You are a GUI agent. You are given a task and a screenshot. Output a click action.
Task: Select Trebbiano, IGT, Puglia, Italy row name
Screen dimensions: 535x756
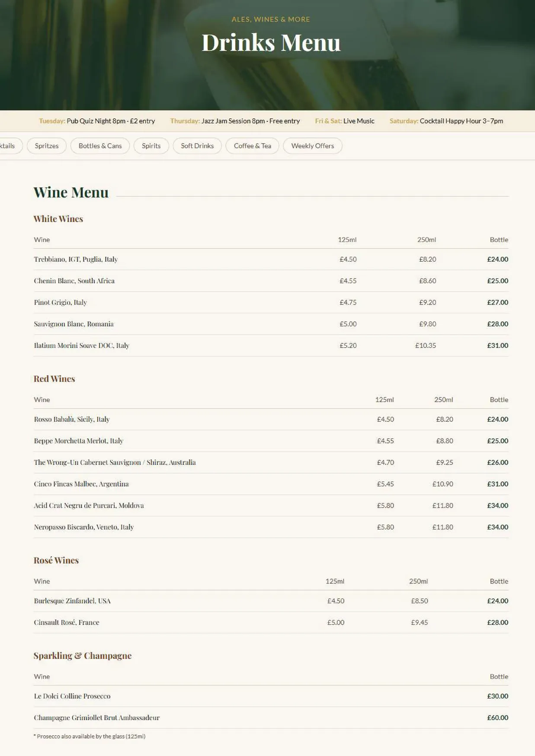[x=76, y=259]
